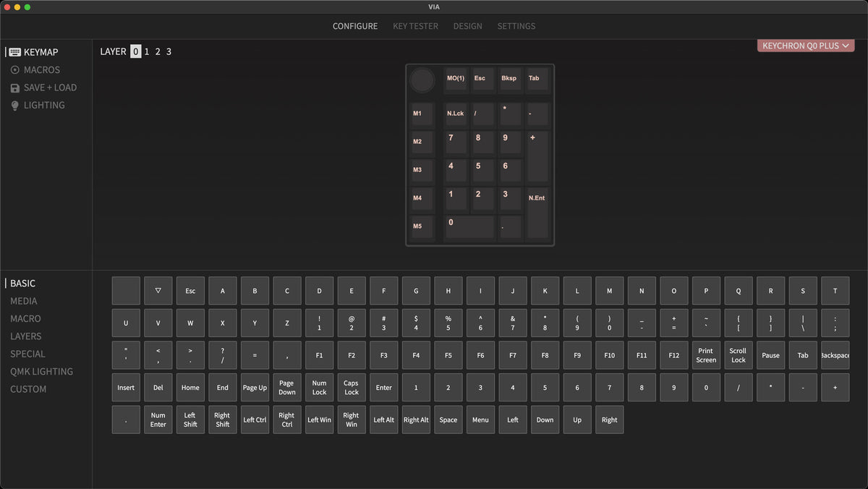Open SAVE + LOAD using the save icon

coord(14,88)
